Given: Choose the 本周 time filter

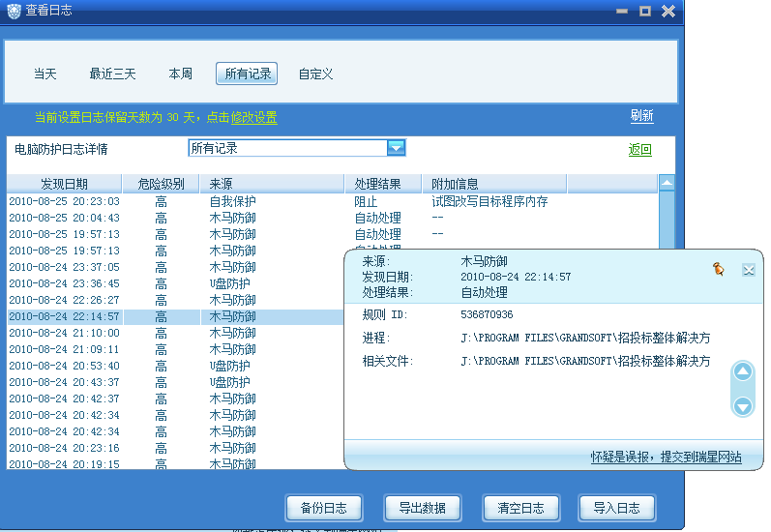Looking at the screenshot, I should coord(181,74).
